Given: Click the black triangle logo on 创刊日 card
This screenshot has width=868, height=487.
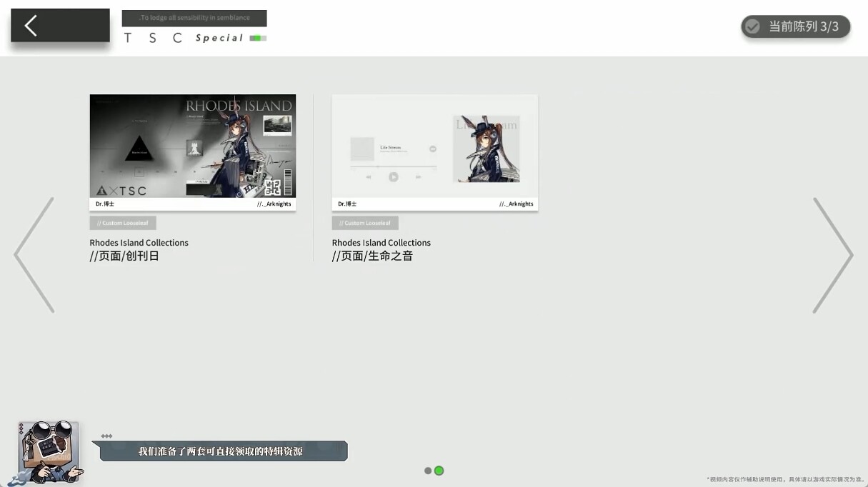Looking at the screenshot, I should [140, 147].
